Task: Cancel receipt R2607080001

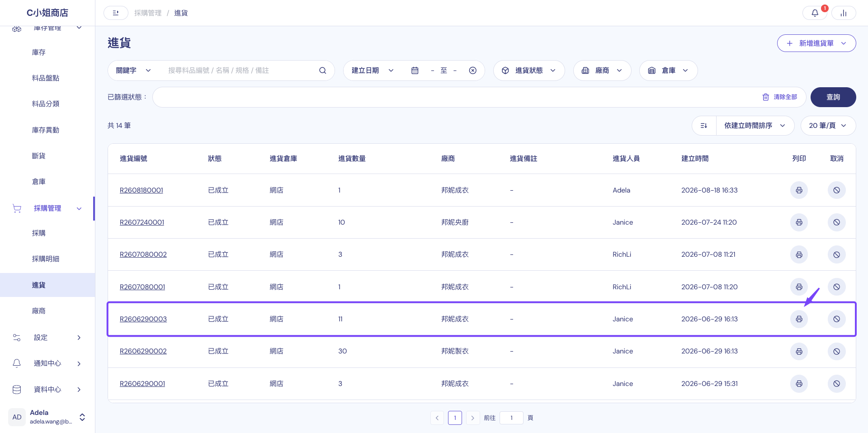Action: (837, 287)
